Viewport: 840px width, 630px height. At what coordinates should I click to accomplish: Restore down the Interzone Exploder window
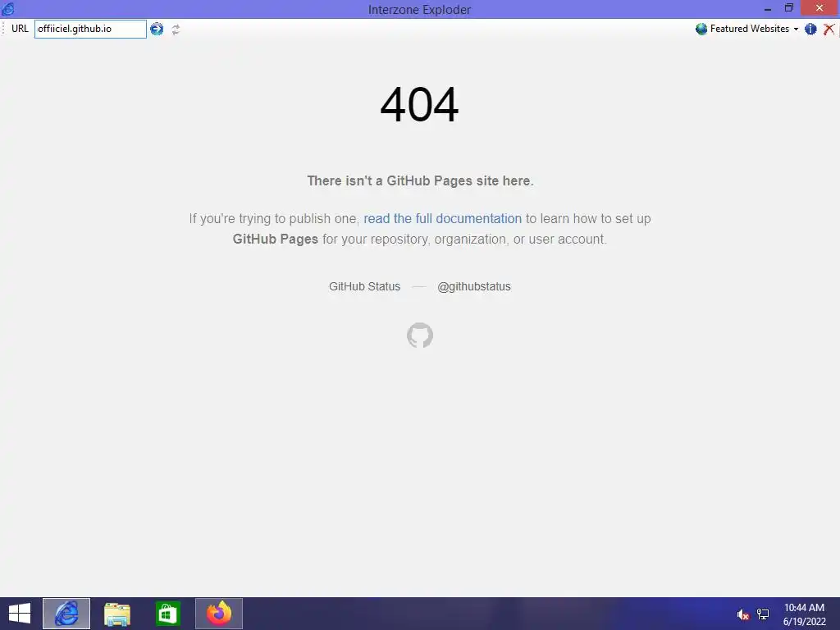coord(789,8)
